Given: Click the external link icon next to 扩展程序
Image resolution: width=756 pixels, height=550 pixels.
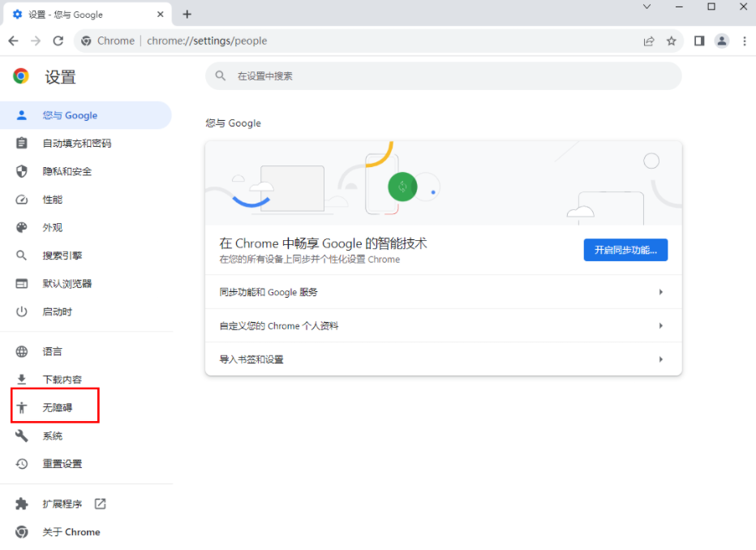Looking at the screenshot, I should (x=101, y=504).
